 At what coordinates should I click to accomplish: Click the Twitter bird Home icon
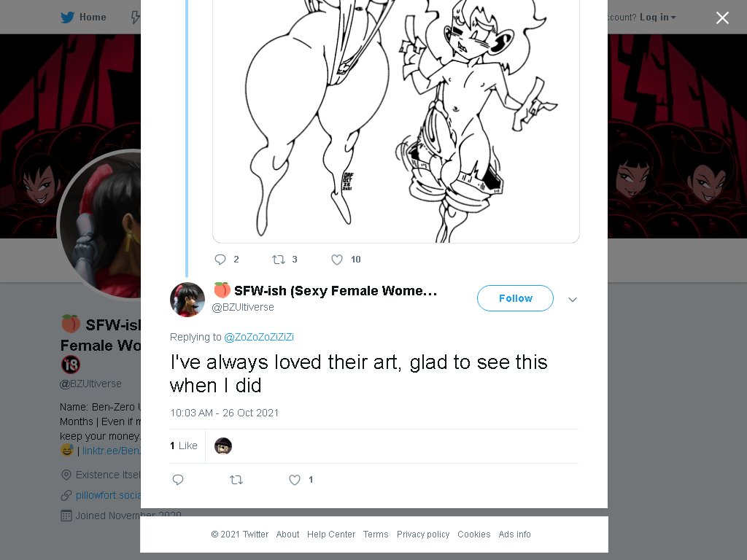(x=67, y=17)
